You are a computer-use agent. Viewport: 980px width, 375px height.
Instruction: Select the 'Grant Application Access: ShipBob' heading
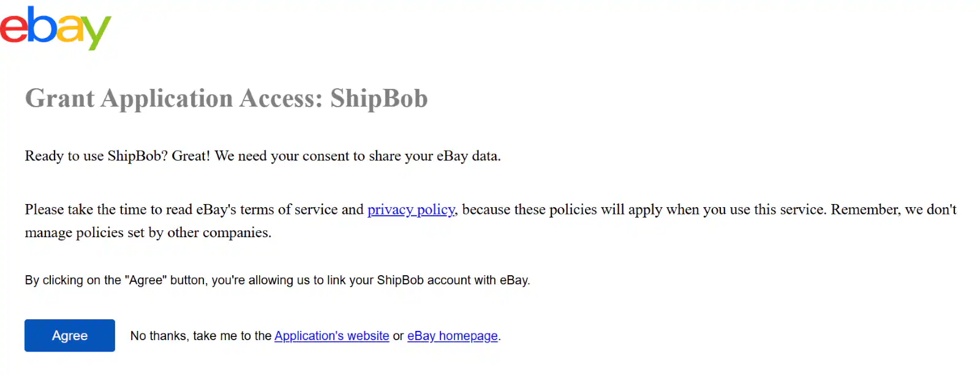226,98
